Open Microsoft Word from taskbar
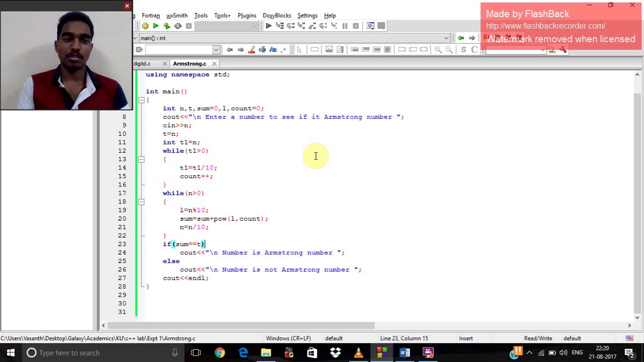644x362 pixels. tap(405, 352)
